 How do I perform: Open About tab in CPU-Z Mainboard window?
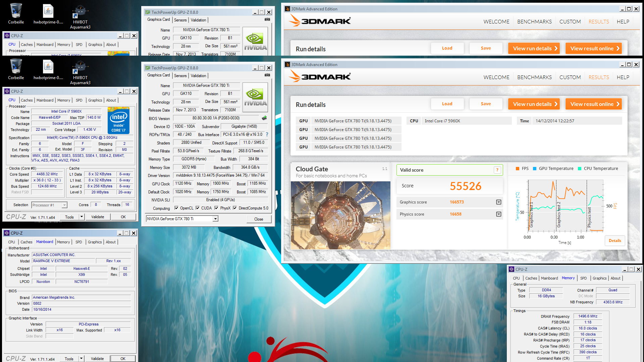pyautogui.click(x=111, y=242)
